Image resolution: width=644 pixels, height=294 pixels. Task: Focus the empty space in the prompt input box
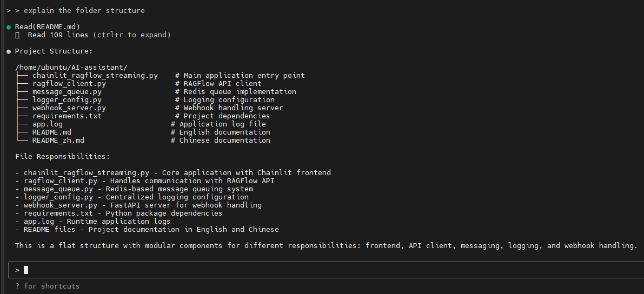point(324,270)
